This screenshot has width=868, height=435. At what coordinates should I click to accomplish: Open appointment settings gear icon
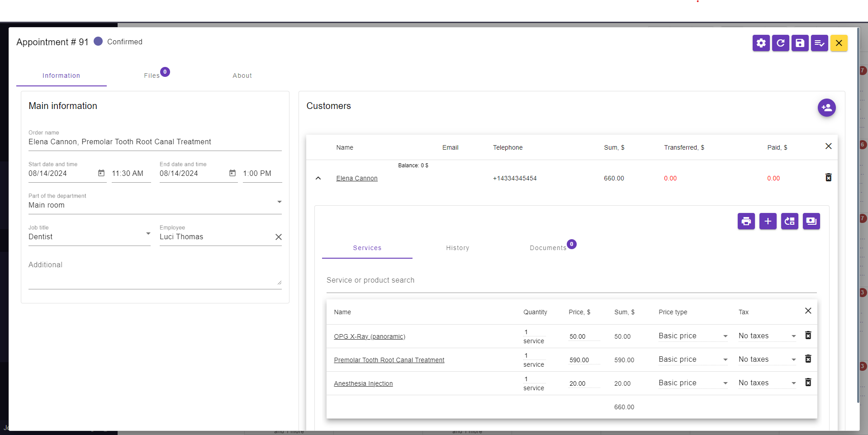[x=761, y=43]
